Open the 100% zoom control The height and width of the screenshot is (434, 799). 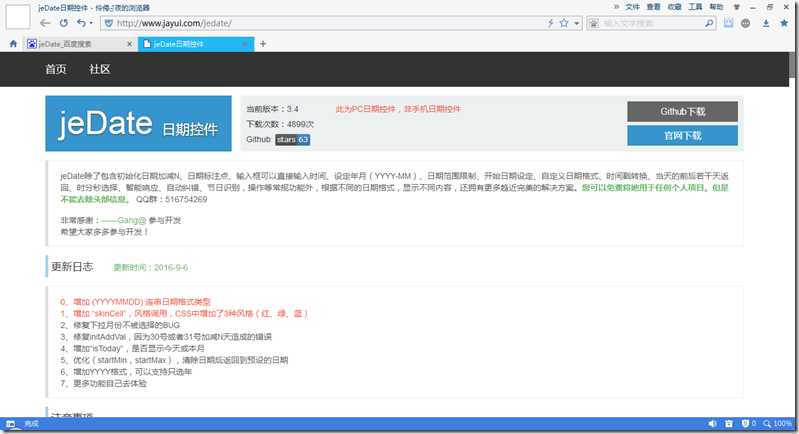point(778,424)
